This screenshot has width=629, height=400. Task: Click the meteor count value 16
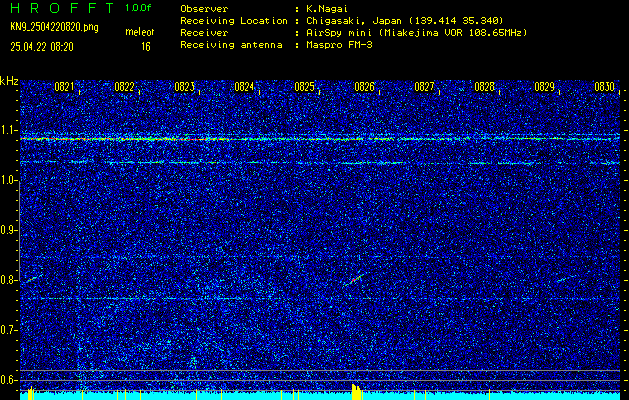pos(146,47)
